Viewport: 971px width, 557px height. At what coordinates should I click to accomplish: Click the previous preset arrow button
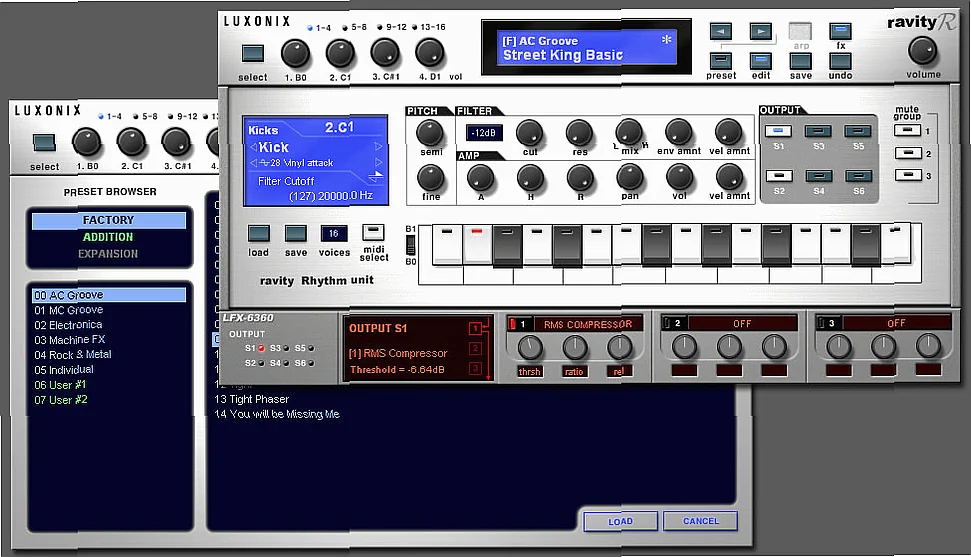[721, 31]
